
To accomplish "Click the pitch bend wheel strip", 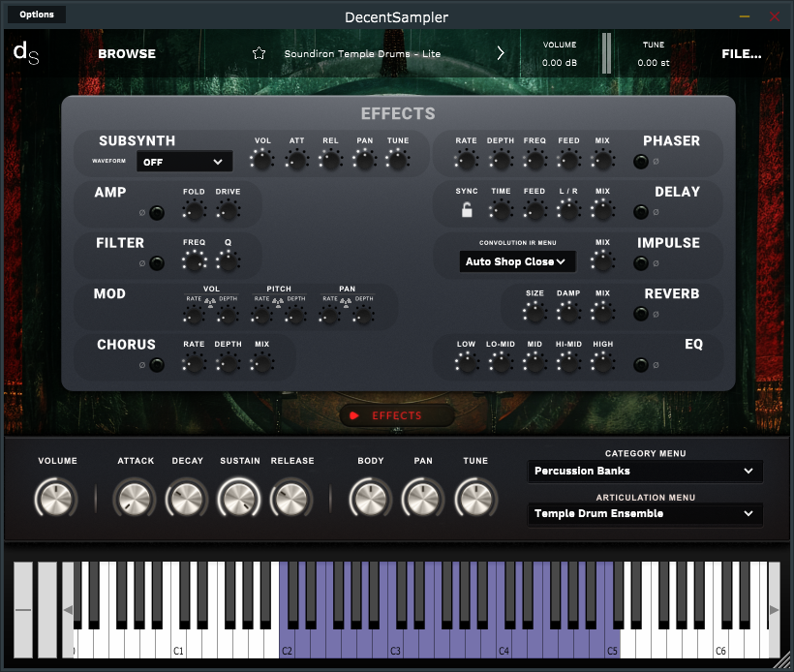I will (x=23, y=610).
